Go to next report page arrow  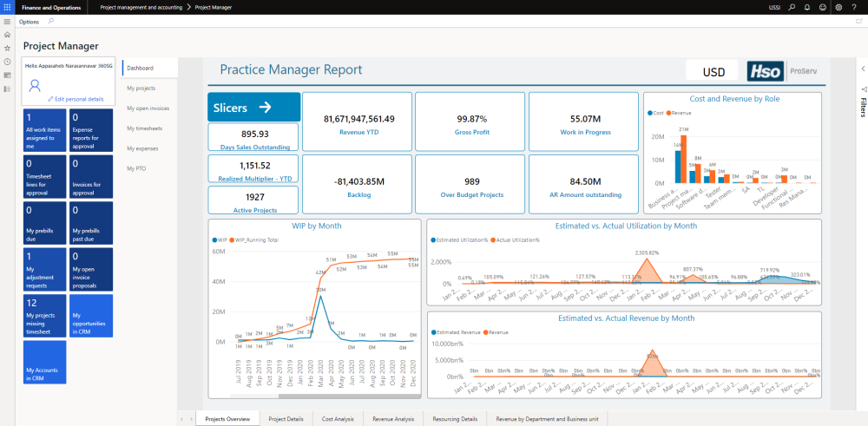[191, 419]
